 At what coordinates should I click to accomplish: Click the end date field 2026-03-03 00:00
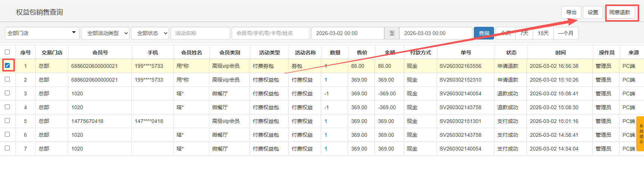pyautogui.click(x=435, y=33)
